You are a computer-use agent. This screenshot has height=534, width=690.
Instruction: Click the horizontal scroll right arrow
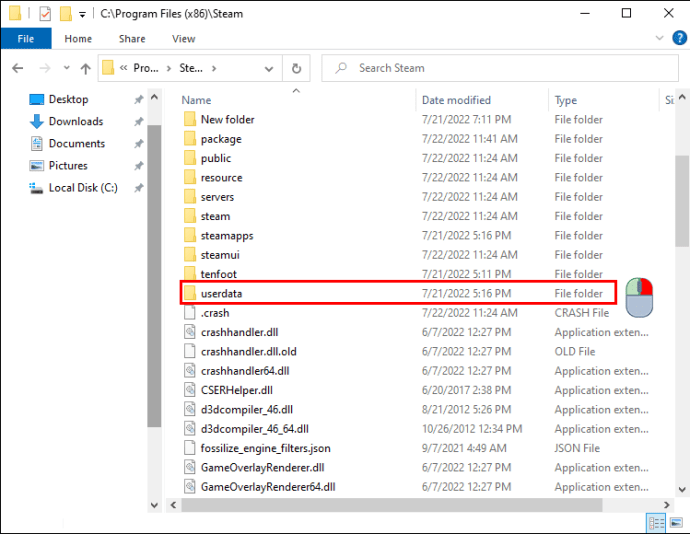[667, 505]
